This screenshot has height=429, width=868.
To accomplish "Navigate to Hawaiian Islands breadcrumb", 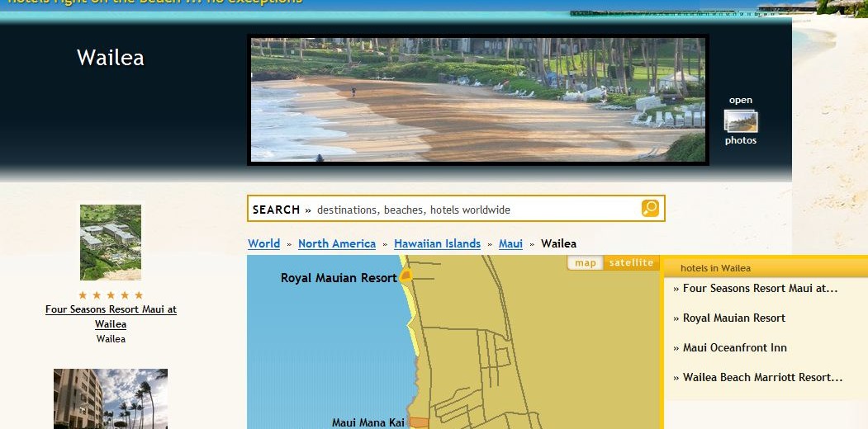I will 437,243.
